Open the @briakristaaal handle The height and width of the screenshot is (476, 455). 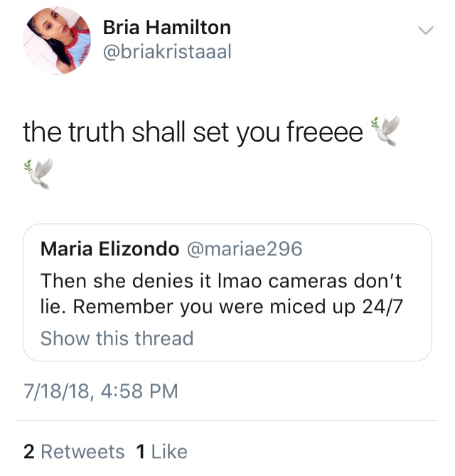167,52
